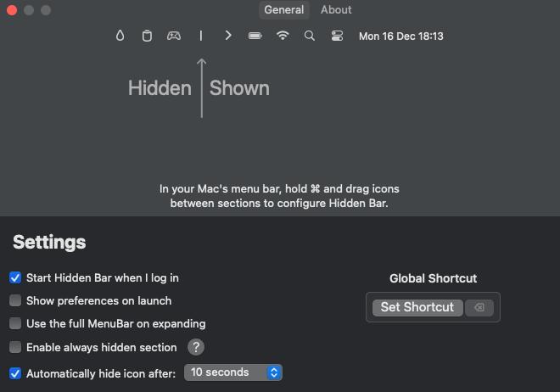
Task: Click the water drop icon in preview bar
Action: [120, 36]
